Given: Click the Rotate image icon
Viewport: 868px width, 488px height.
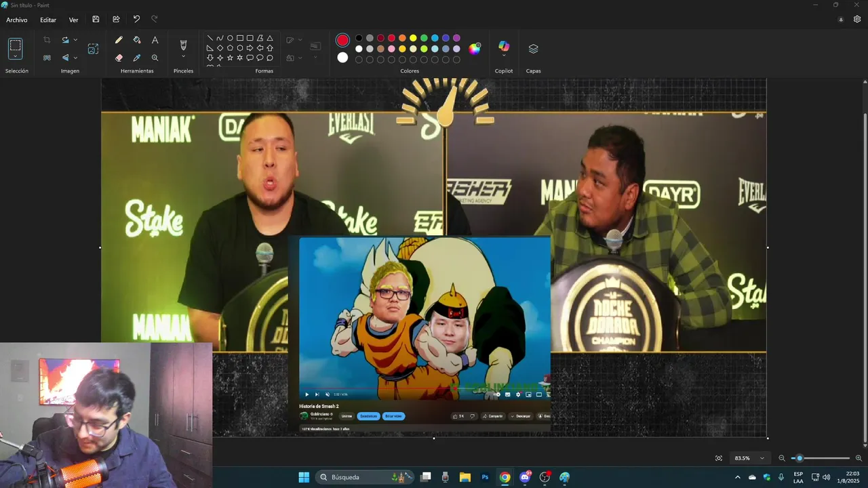Looking at the screenshot, I should tap(65, 40).
